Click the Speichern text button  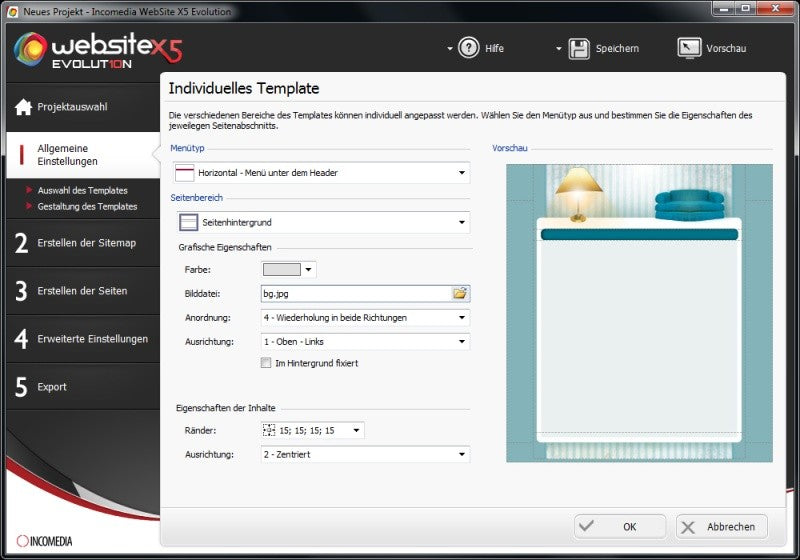[x=617, y=48]
